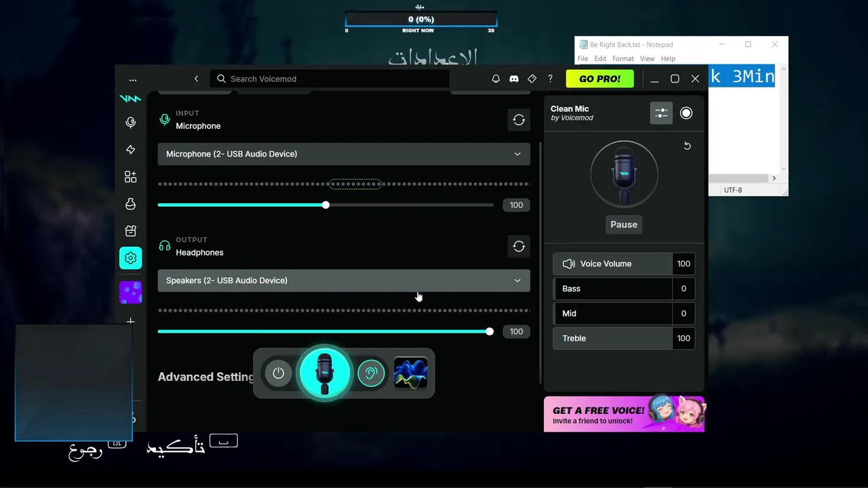Adjust the Bass slider
The width and height of the screenshot is (868, 488).
612,289
